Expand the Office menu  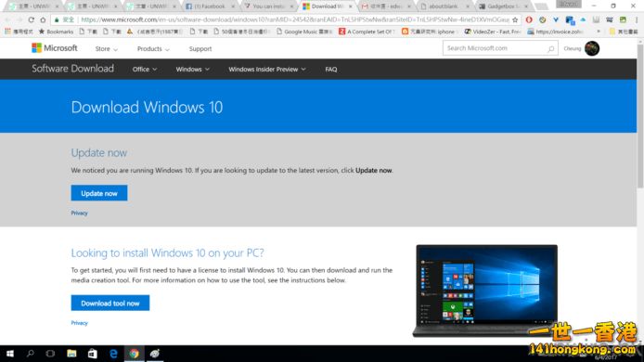pyautogui.click(x=145, y=69)
